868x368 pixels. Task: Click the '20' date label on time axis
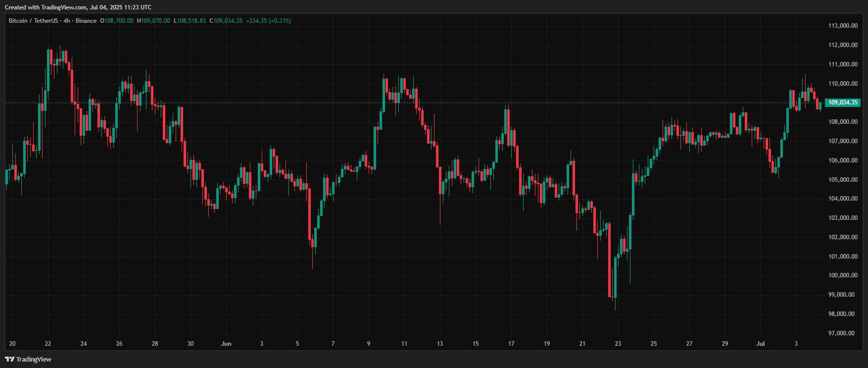[12, 344]
